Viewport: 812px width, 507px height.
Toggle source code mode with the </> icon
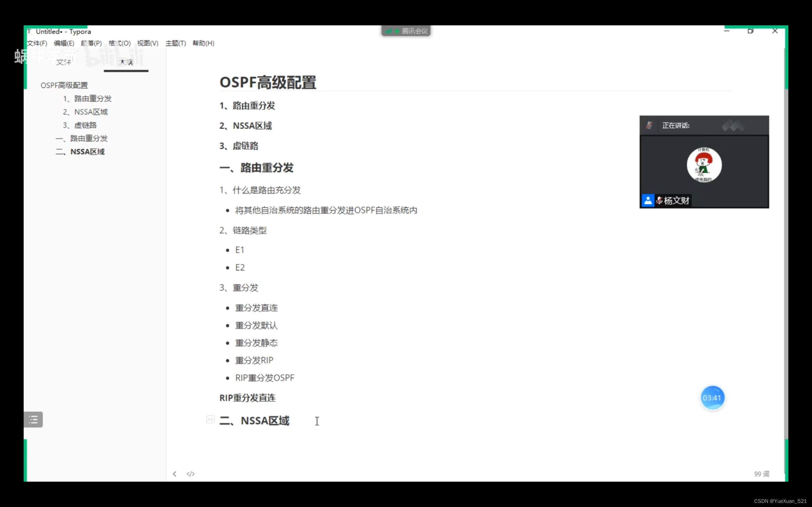pyautogui.click(x=191, y=474)
